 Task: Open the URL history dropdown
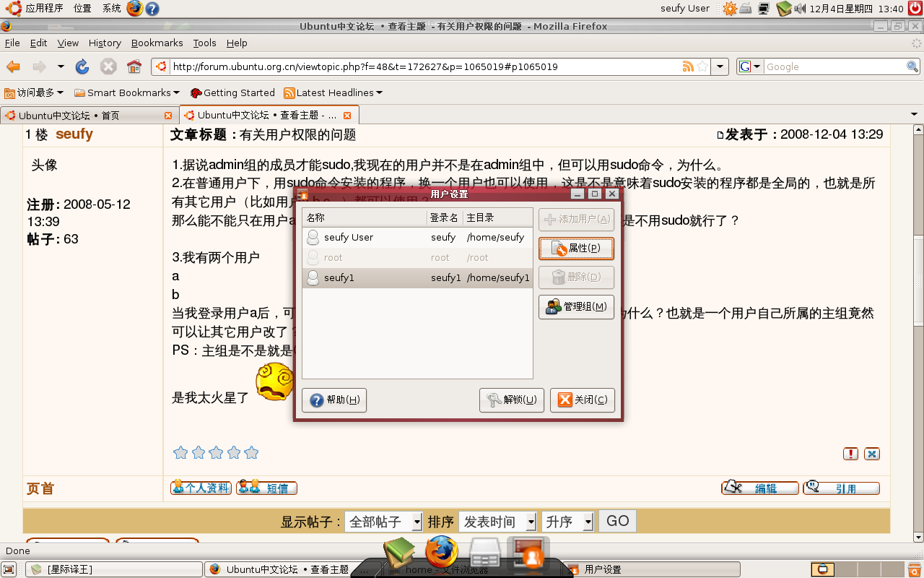720,66
